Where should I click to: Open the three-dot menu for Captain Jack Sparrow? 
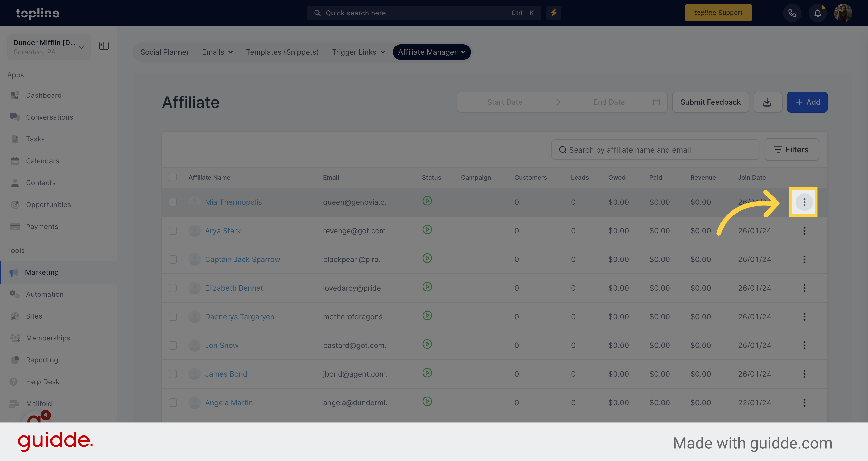pyautogui.click(x=804, y=260)
